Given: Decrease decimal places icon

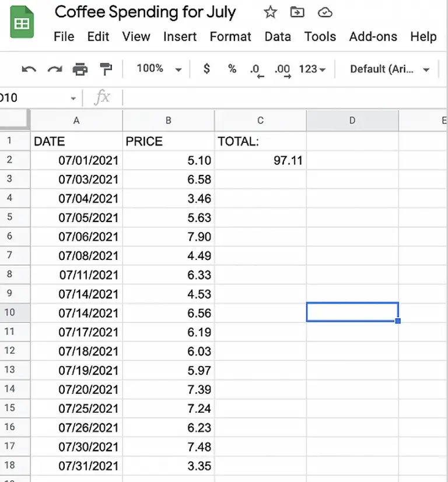Looking at the screenshot, I should [256, 68].
